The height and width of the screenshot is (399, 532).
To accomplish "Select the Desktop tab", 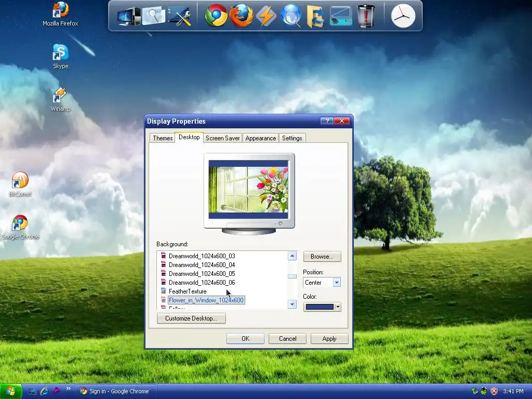I will (x=189, y=137).
